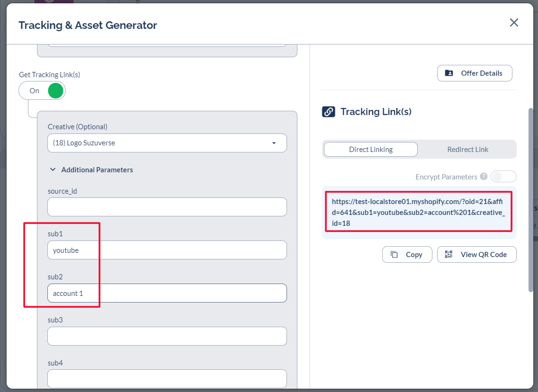Screen dimensions: 538x392
Task: Click the right panel vertical scrollbar
Action: click(x=530, y=199)
